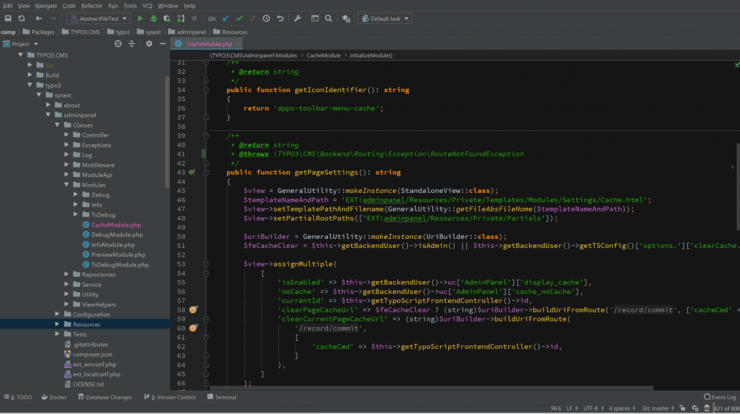Click the editor horizontal scrollbar
740x414 pixels.
tap(432, 388)
